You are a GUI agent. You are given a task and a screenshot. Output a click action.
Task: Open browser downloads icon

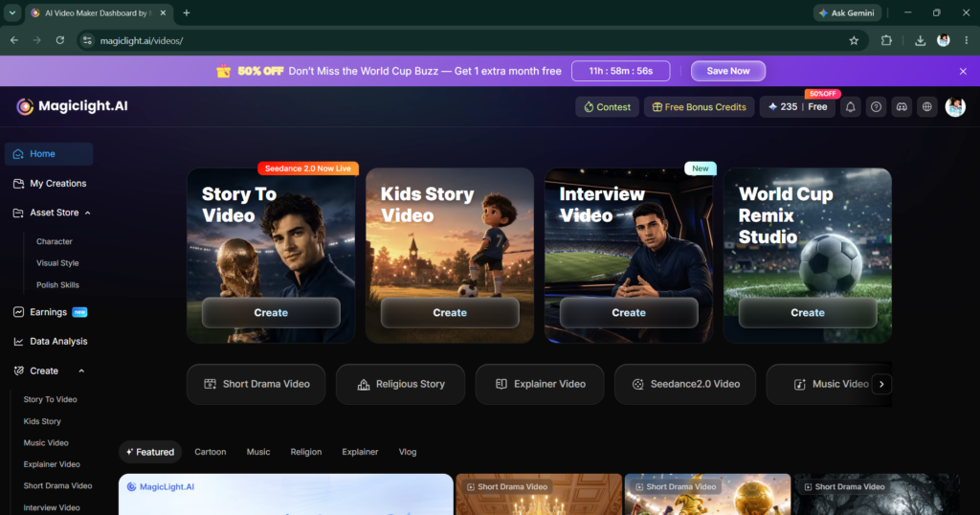(920, 40)
